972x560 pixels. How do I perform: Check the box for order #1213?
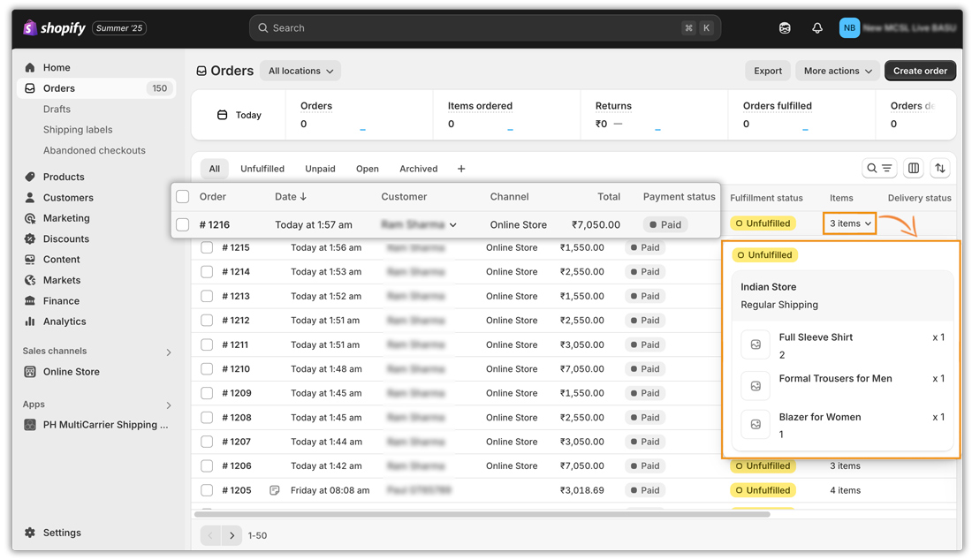click(x=207, y=296)
